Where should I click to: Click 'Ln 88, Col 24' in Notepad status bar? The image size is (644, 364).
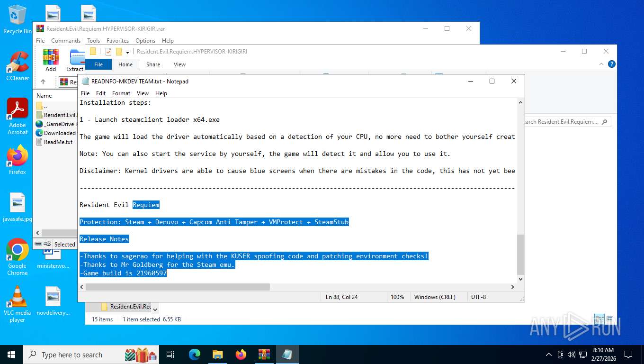(x=342, y=297)
